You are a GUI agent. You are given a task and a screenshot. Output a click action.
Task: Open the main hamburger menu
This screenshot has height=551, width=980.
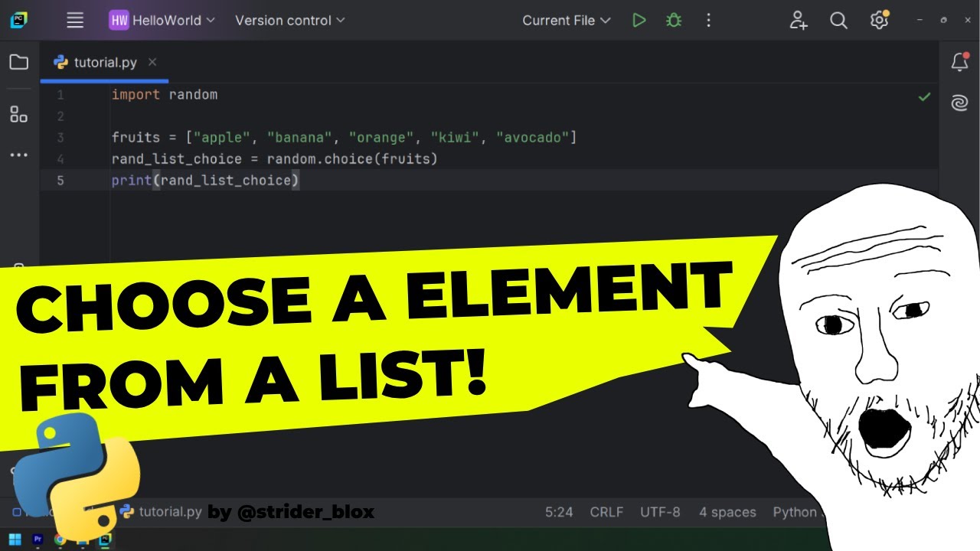click(x=75, y=21)
